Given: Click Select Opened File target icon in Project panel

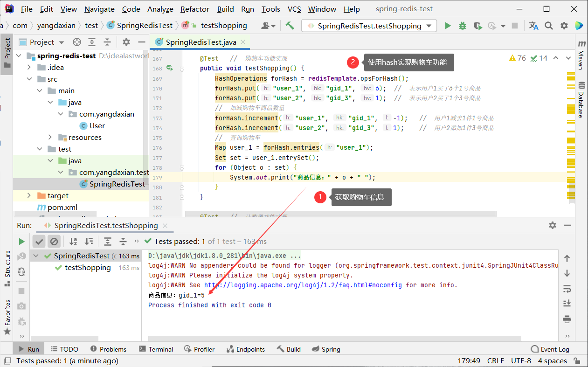Looking at the screenshot, I should click(77, 42).
